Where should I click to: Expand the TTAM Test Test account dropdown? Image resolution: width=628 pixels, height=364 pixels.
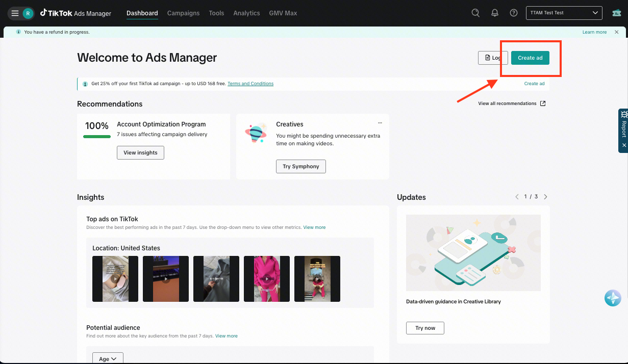coord(564,13)
